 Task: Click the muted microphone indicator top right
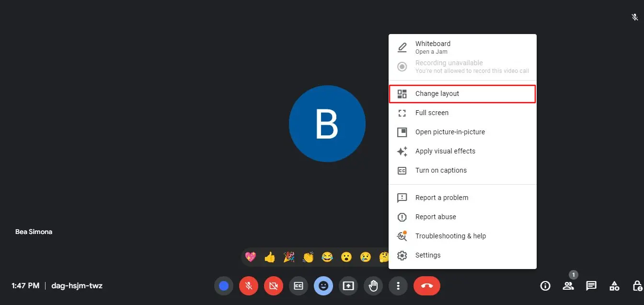(x=635, y=17)
